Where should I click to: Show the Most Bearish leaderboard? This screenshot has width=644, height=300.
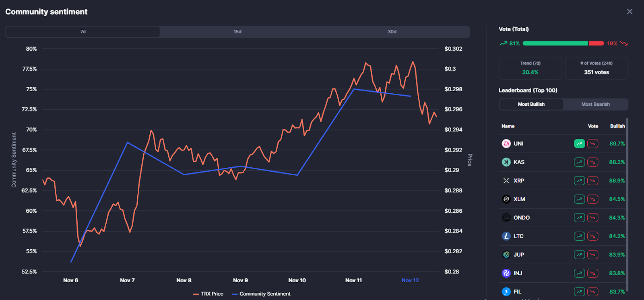[595, 104]
